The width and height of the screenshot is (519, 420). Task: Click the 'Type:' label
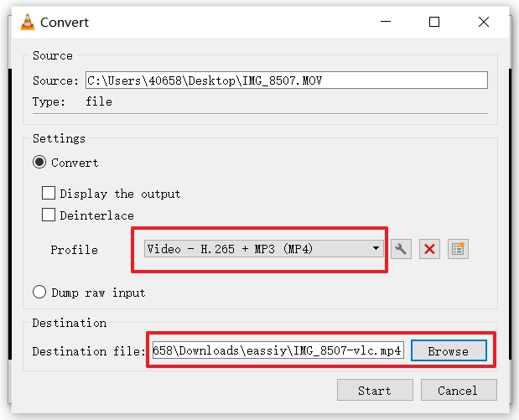click(x=49, y=101)
